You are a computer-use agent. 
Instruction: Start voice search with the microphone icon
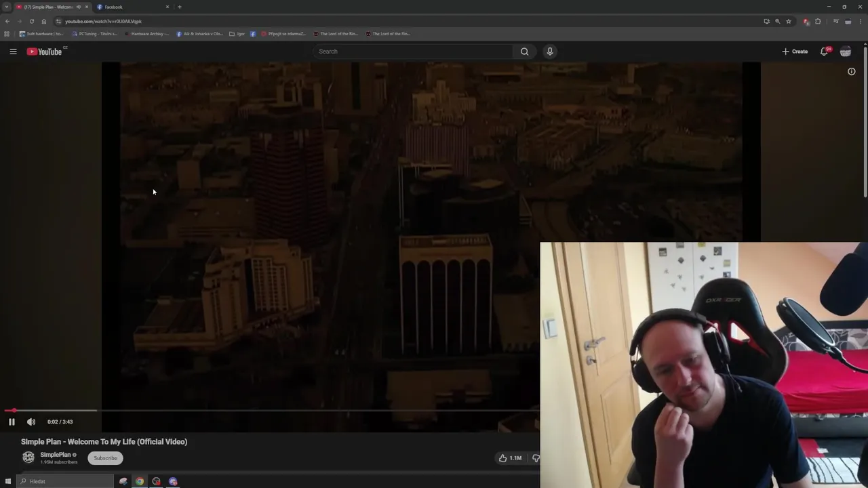coord(550,52)
